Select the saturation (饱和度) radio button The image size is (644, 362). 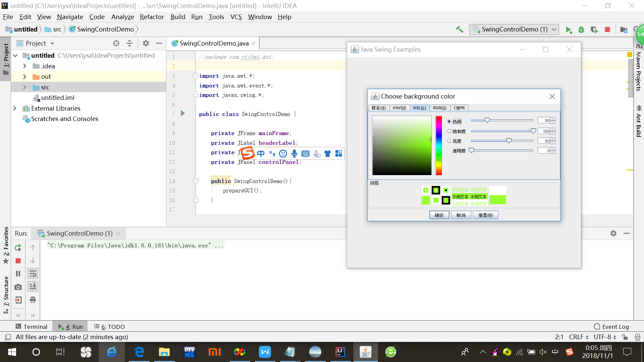(449, 131)
